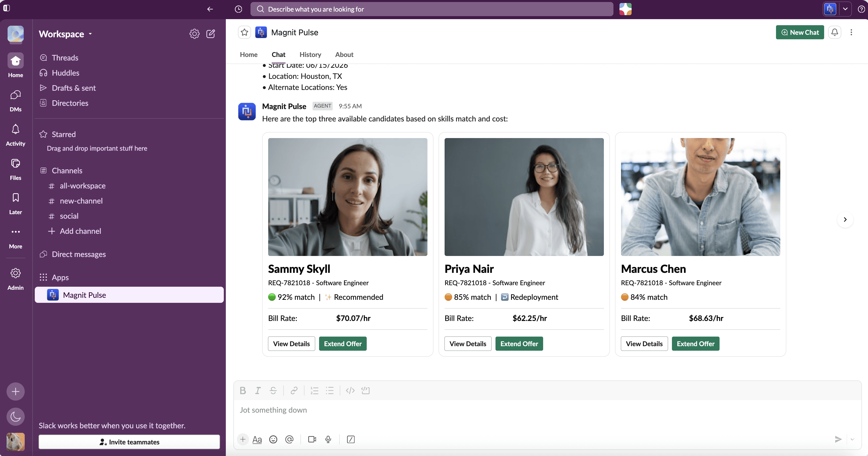Open the About tab
Screen dimensions: 868x456
pyautogui.click(x=344, y=55)
